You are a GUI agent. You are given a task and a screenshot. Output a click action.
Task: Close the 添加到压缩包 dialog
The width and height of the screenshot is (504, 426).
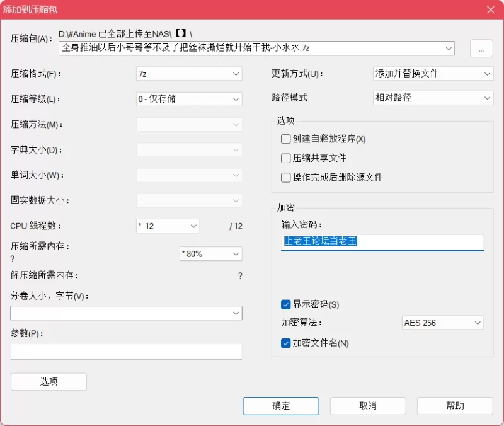pyautogui.click(x=491, y=9)
